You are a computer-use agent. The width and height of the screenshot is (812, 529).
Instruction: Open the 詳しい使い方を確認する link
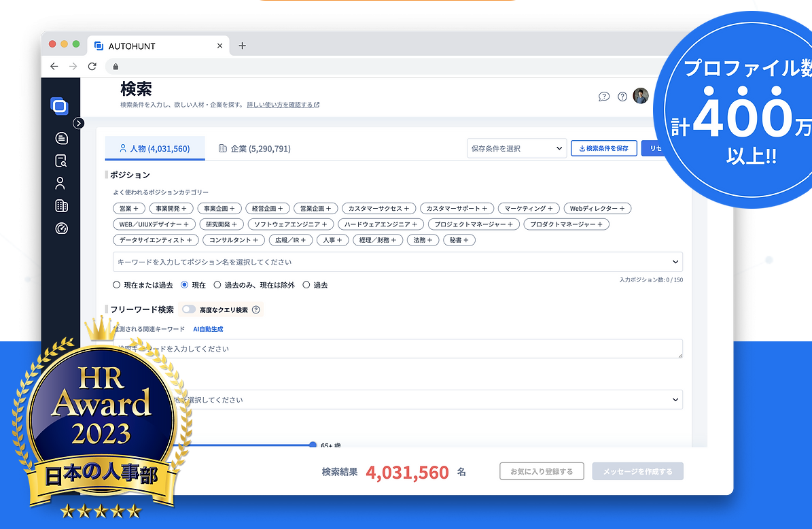tap(283, 105)
